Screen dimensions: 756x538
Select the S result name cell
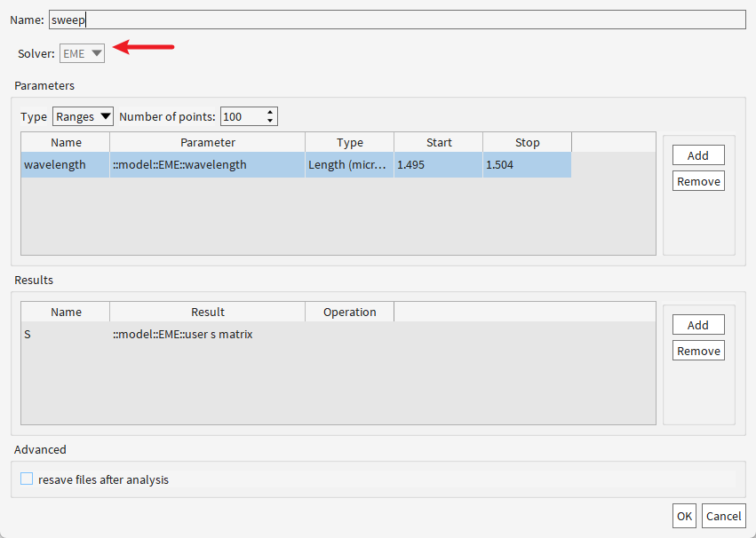click(x=66, y=335)
